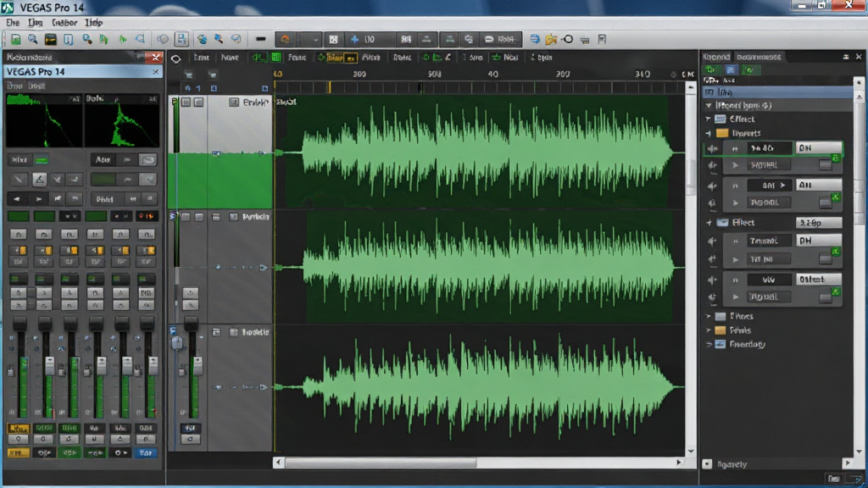Screen dimensions: 868x488
Task: Click the magnifier zoom icon in main toolbar
Action: (x=33, y=39)
